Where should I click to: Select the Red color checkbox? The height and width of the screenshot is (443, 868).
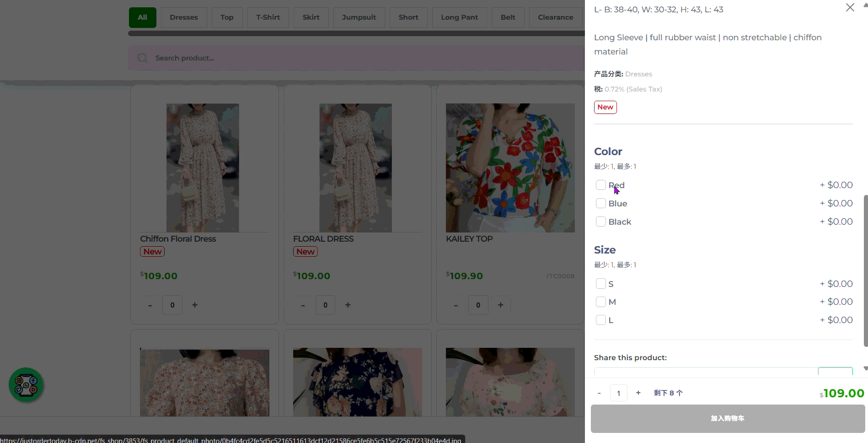click(601, 185)
